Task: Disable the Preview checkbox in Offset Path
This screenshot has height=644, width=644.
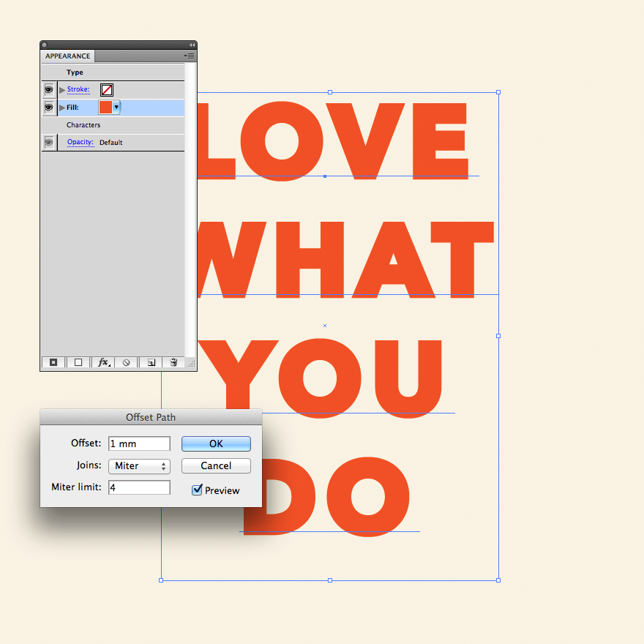Action: 195,490
